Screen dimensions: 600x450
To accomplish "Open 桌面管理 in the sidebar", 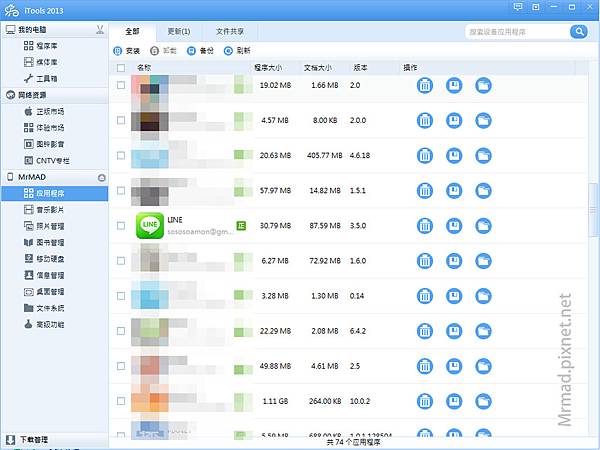I will [54, 292].
